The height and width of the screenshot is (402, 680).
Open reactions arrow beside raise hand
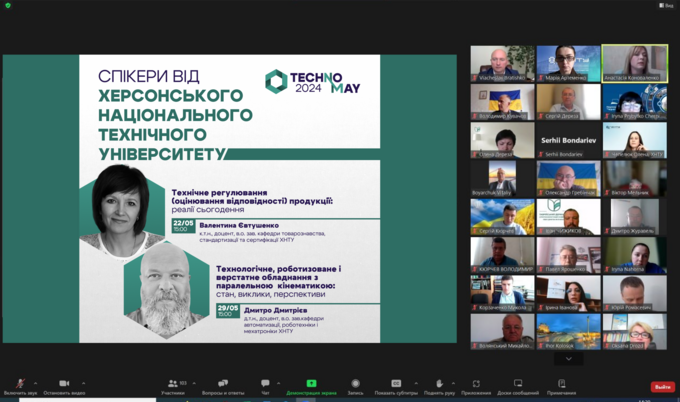pyautogui.click(x=454, y=383)
